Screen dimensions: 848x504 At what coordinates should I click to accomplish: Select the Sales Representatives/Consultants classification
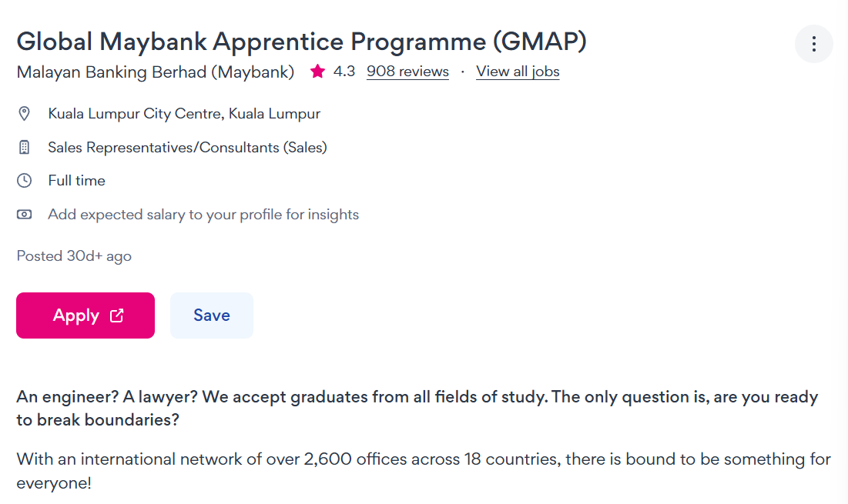point(187,147)
